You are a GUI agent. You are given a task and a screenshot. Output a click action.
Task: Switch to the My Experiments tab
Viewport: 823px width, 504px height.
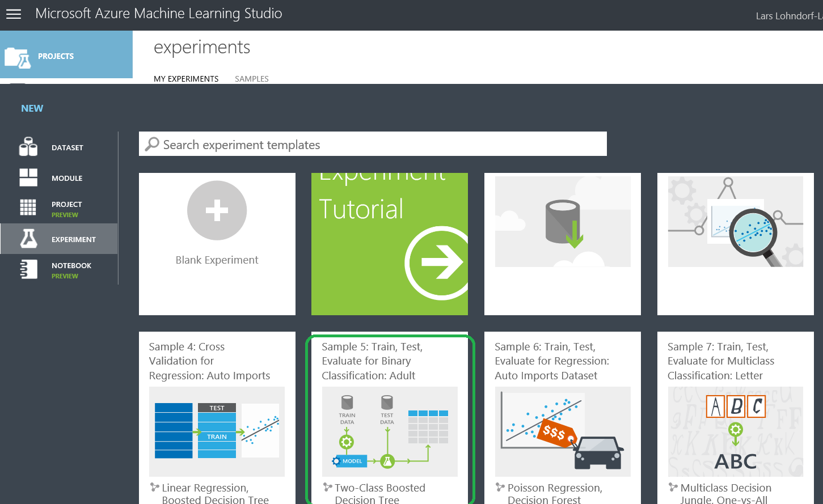[x=186, y=79]
